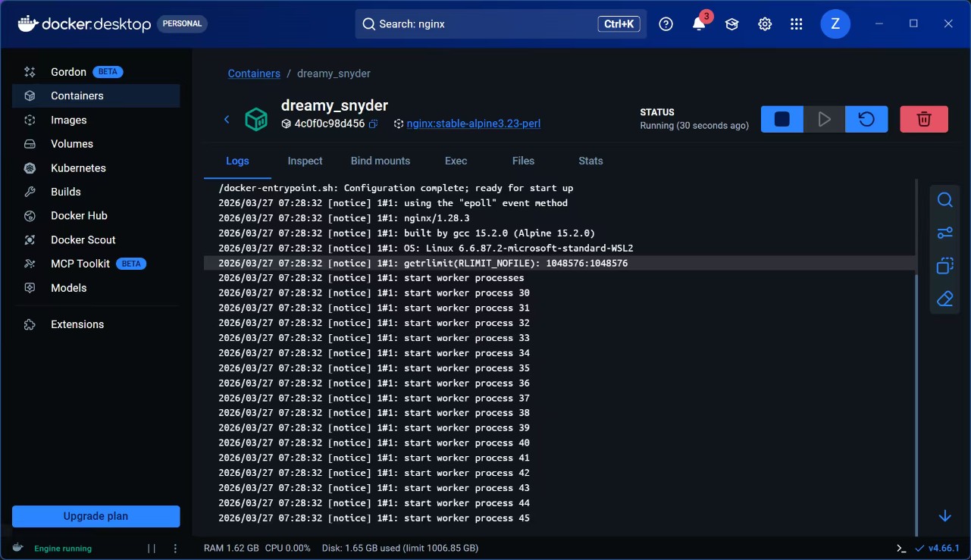Open Settings gear in header

point(765,24)
